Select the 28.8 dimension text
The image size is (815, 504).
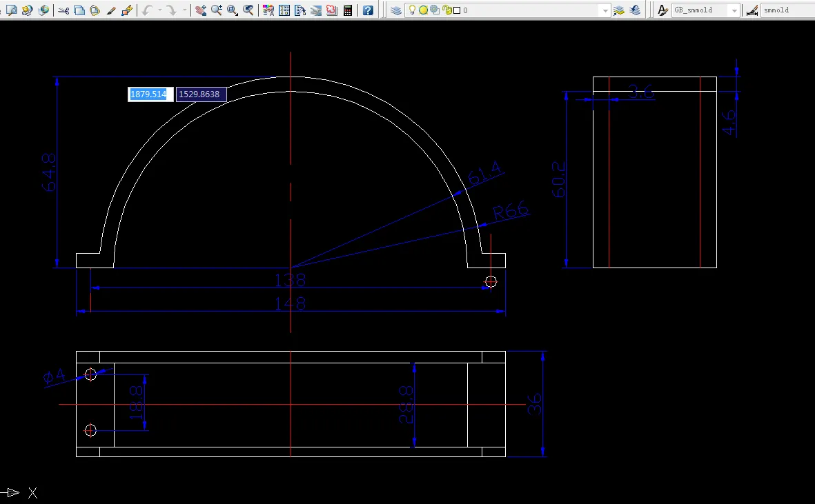[406, 405]
